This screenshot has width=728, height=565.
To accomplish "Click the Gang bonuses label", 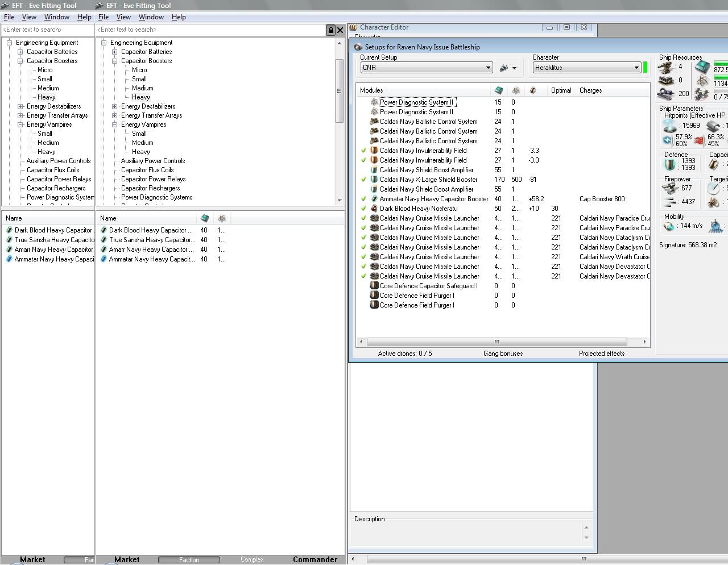I will [503, 354].
